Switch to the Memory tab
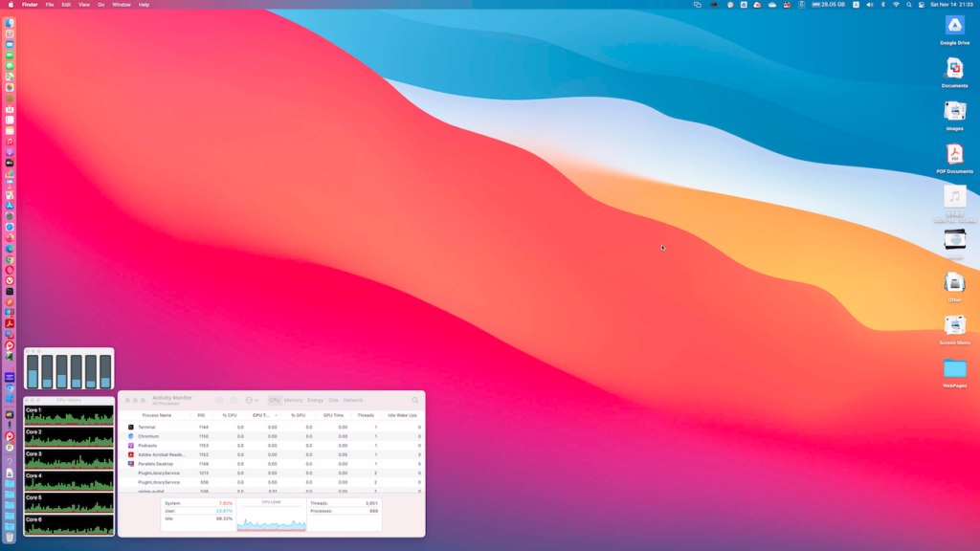This screenshot has height=551, width=980. click(293, 400)
